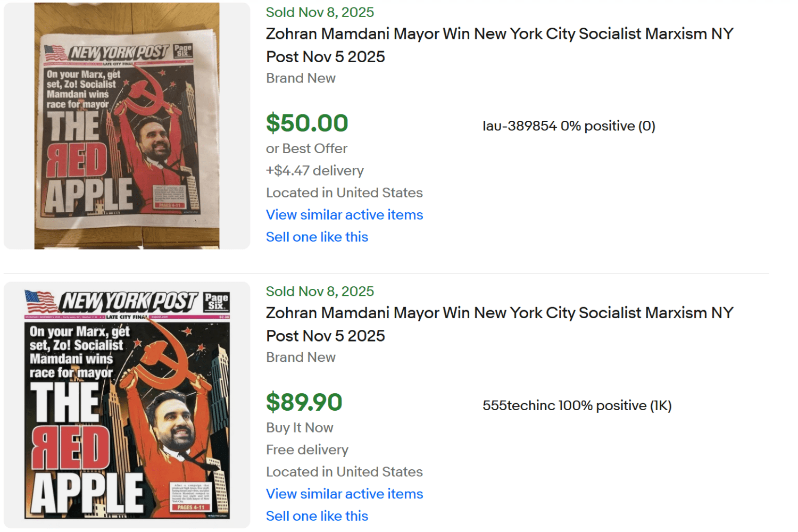The height and width of the screenshot is (532, 798).
Task: Click View similar active items on top listing
Action: 344,215
